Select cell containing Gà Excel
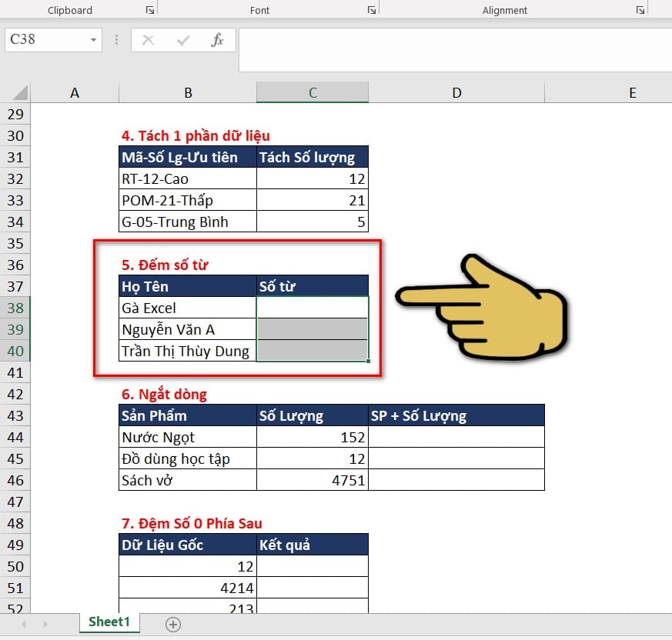Image resolution: width=672 pixels, height=640 pixels. coord(188,308)
